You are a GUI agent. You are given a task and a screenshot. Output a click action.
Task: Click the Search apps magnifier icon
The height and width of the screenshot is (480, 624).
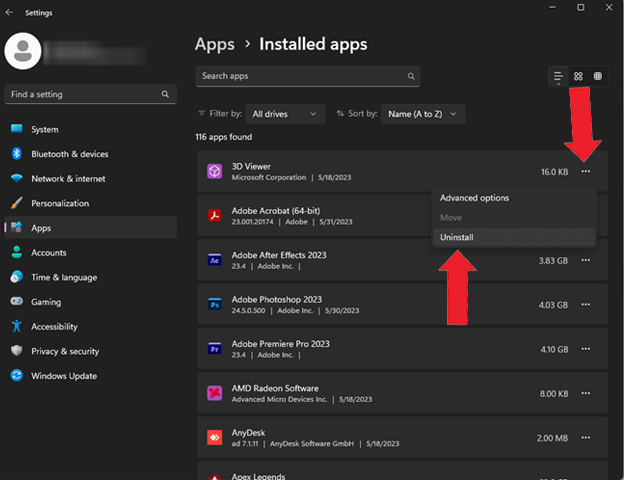(x=411, y=76)
